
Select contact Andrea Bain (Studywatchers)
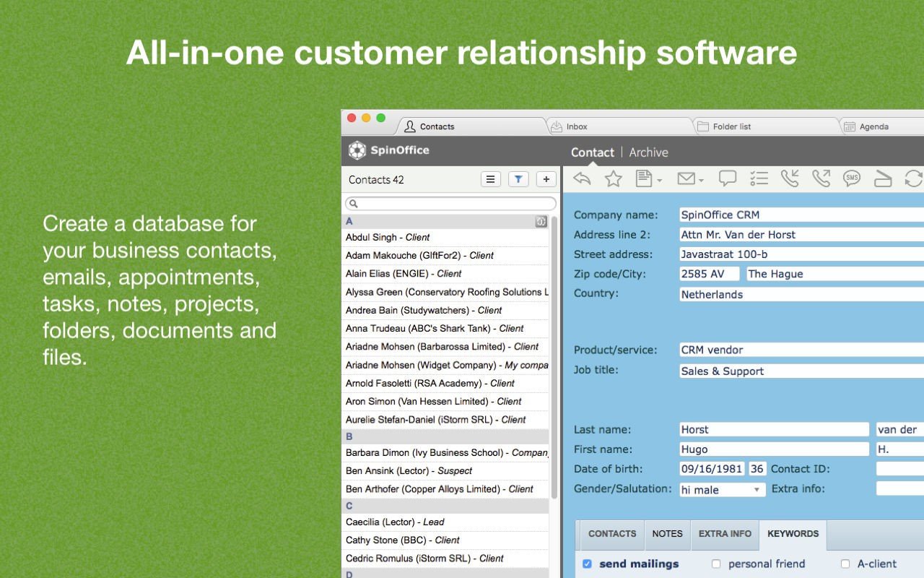[x=445, y=310]
